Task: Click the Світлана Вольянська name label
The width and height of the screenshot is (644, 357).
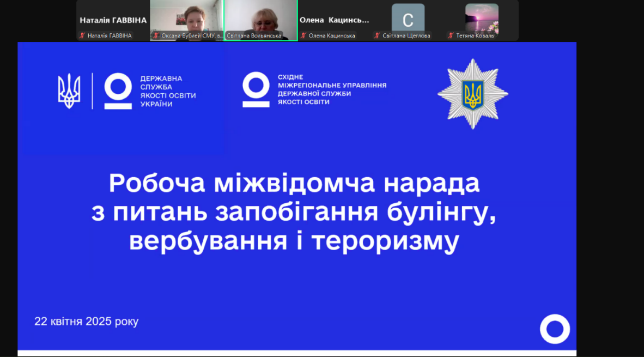Action: coord(254,36)
